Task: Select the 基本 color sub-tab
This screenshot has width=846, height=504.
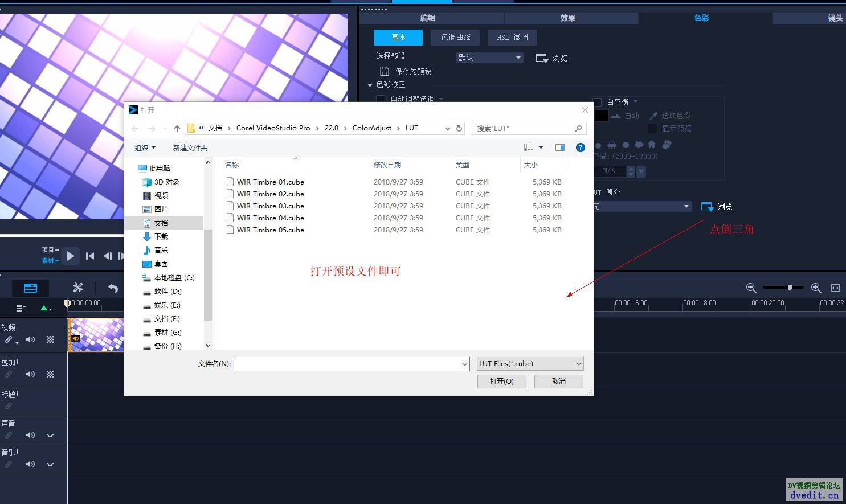Action: click(x=398, y=38)
